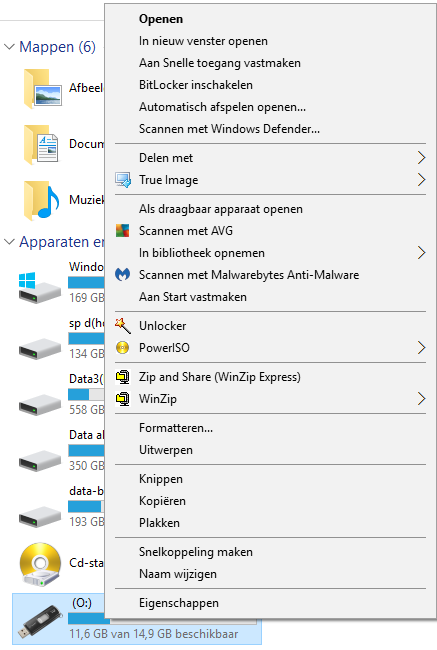437x650 pixels.
Task: Select the Cd-station disc drive icon
Action: pos(40,564)
